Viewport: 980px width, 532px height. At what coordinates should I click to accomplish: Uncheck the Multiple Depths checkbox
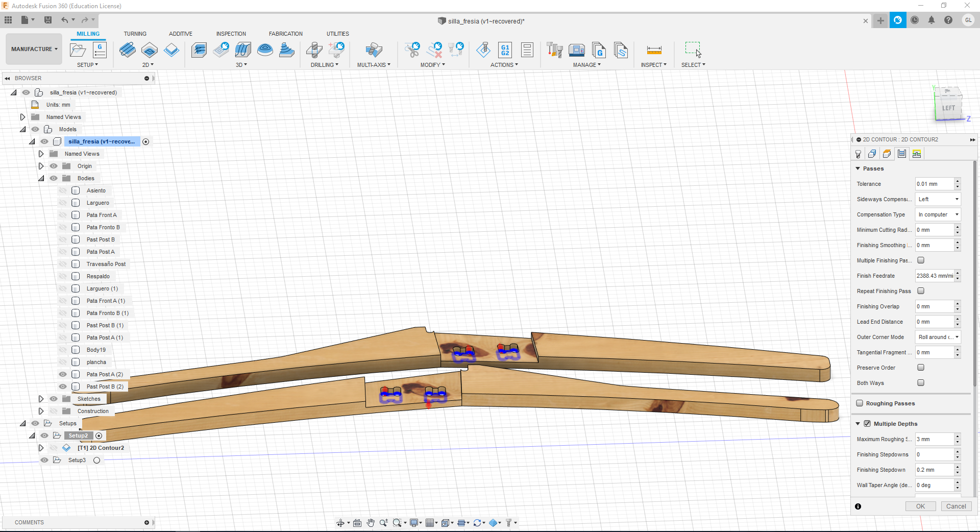pos(867,424)
